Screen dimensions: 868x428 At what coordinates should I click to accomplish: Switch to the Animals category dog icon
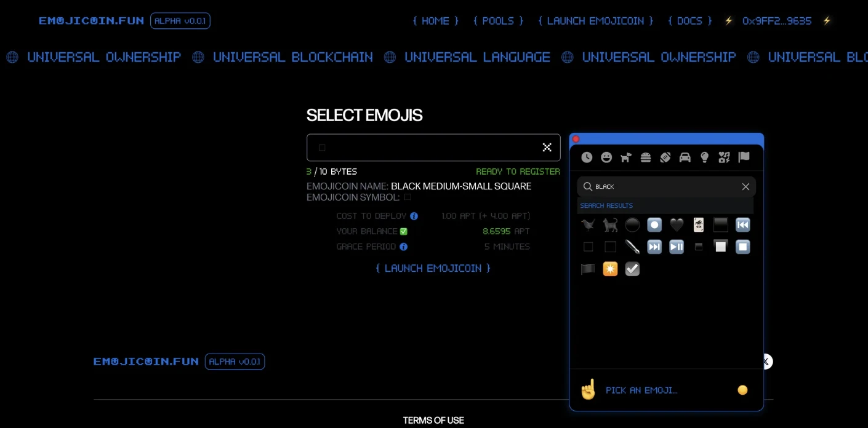point(626,157)
